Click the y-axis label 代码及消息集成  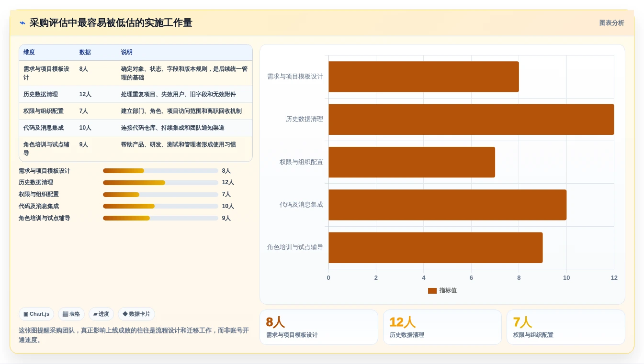(301, 205)
